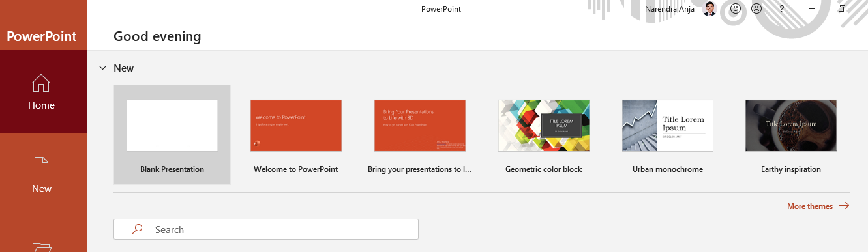
Task: Click the Earthy inspiration label
Action: tap(791, 169)
